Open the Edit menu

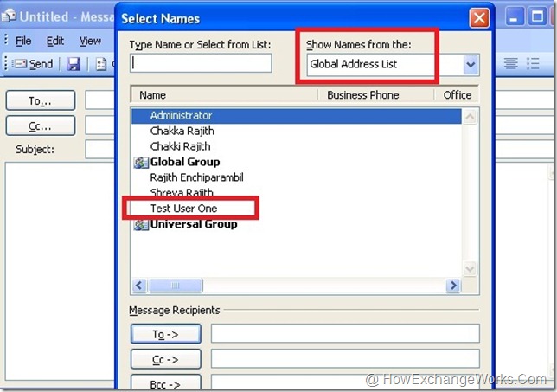point(55,41)
